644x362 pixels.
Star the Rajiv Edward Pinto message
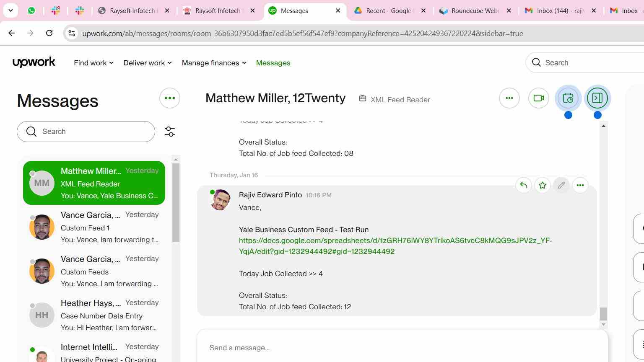(x=543, y=185)
